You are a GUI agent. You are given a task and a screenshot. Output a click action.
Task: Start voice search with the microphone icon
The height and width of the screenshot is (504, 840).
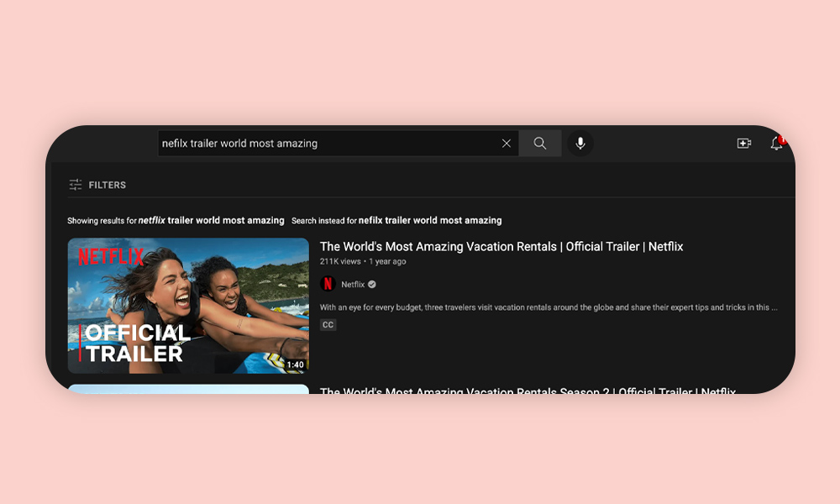click(580, 144)
